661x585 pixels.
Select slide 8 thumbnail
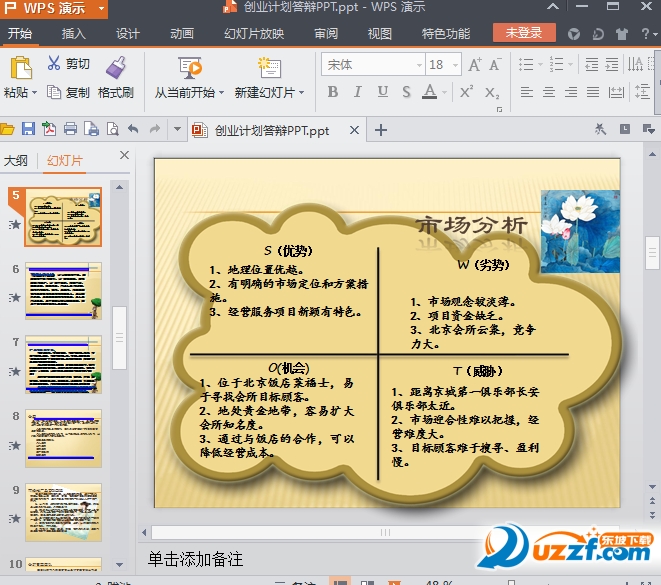(63, 438)
